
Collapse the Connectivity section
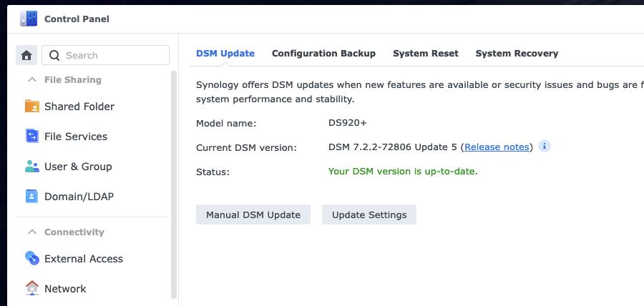(32, 232)
